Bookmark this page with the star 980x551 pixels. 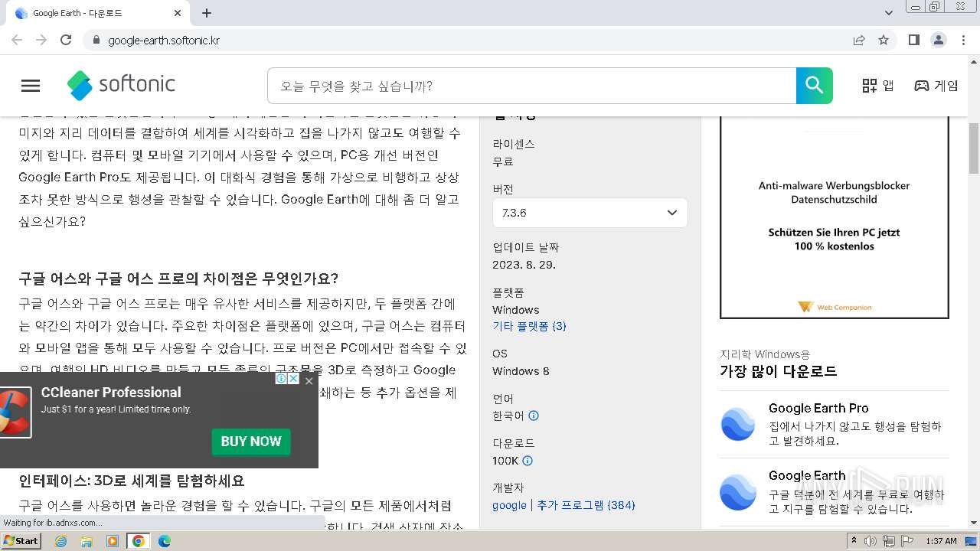point(884,40)
